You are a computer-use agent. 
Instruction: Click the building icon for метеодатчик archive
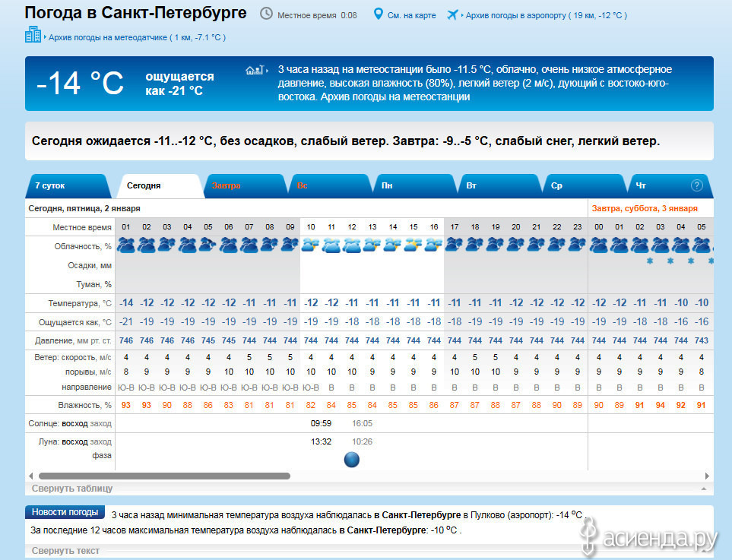coord(33,35)
